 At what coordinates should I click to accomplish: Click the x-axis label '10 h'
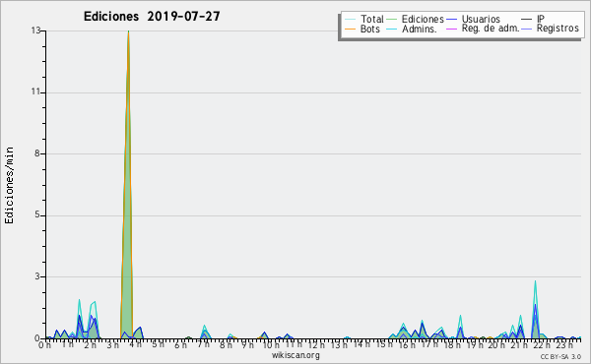coord(271,344)
